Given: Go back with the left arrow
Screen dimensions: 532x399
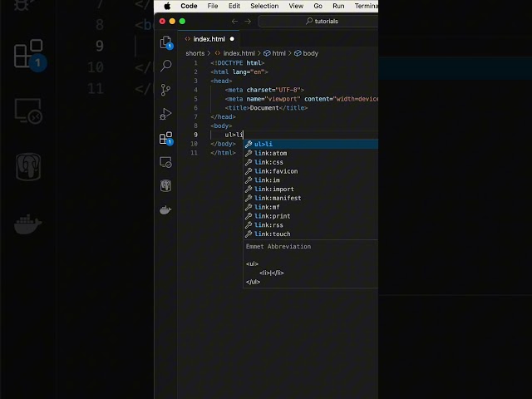Looking at the screenshot, I should click(234, 22).
